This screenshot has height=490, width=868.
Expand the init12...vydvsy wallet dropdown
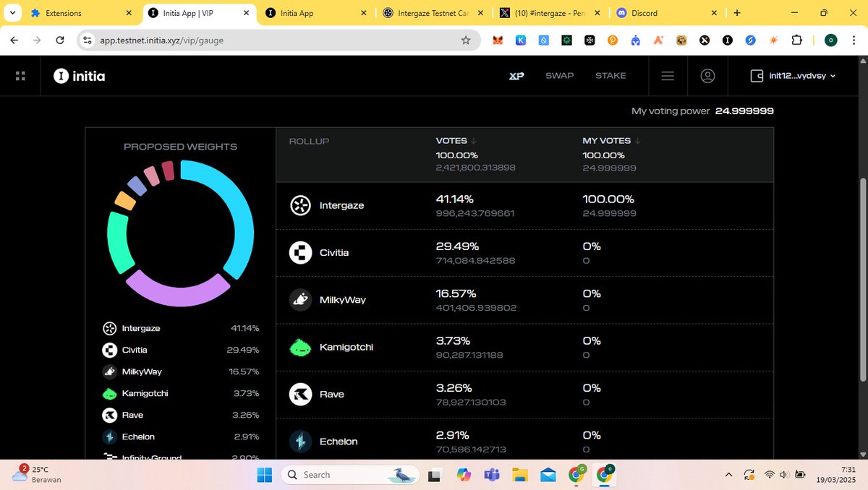793,76
